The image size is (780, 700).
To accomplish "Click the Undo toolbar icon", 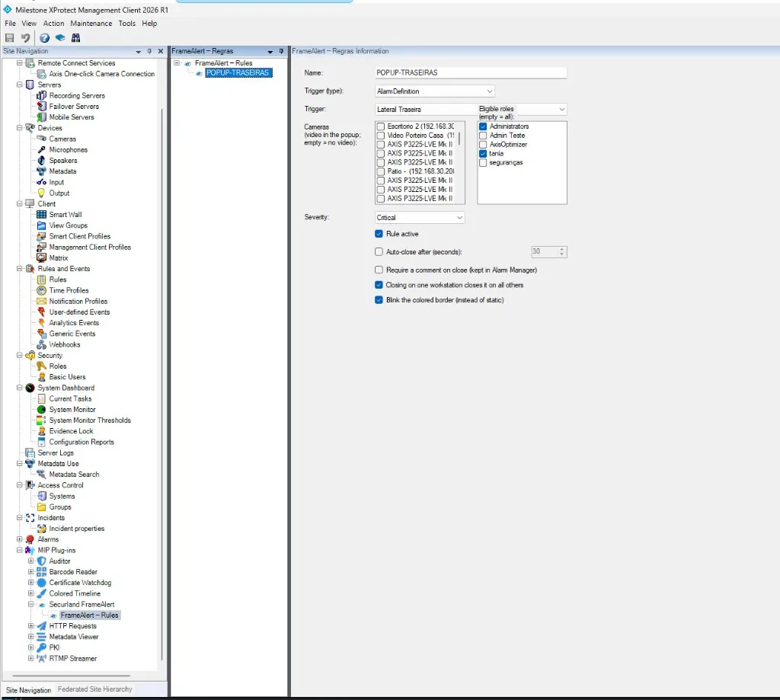I will point(25,38).
